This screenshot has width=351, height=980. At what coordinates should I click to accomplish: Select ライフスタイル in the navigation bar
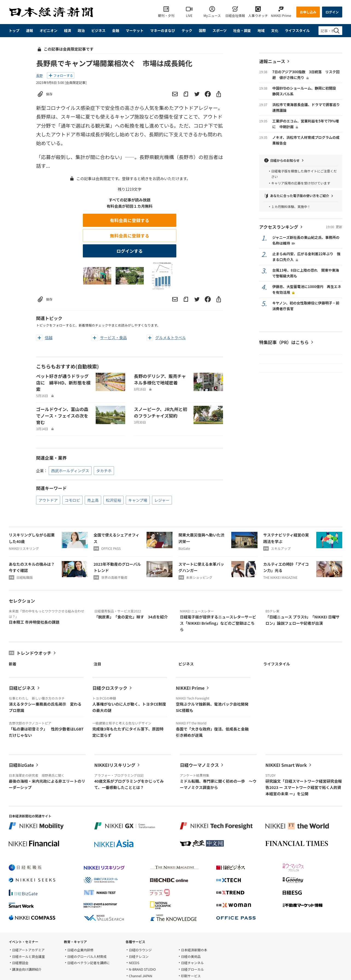(297, 30)
